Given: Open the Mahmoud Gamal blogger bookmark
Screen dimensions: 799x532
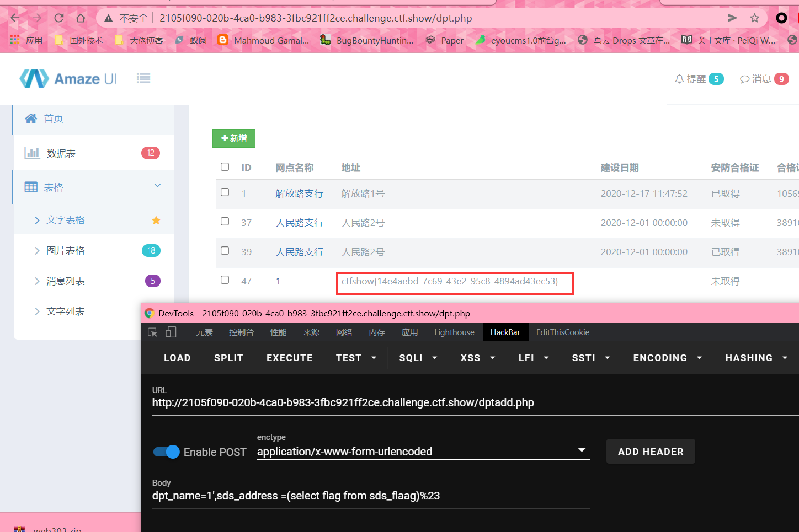Looking at the screenshot, I should [x=264, y=40].
